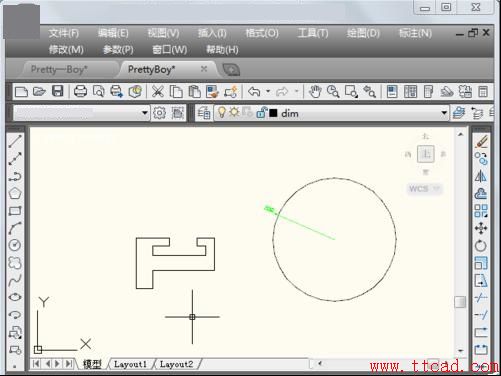Select the Extend tool
This screenshot has width=501, height=376.
(x=481, y=315)
